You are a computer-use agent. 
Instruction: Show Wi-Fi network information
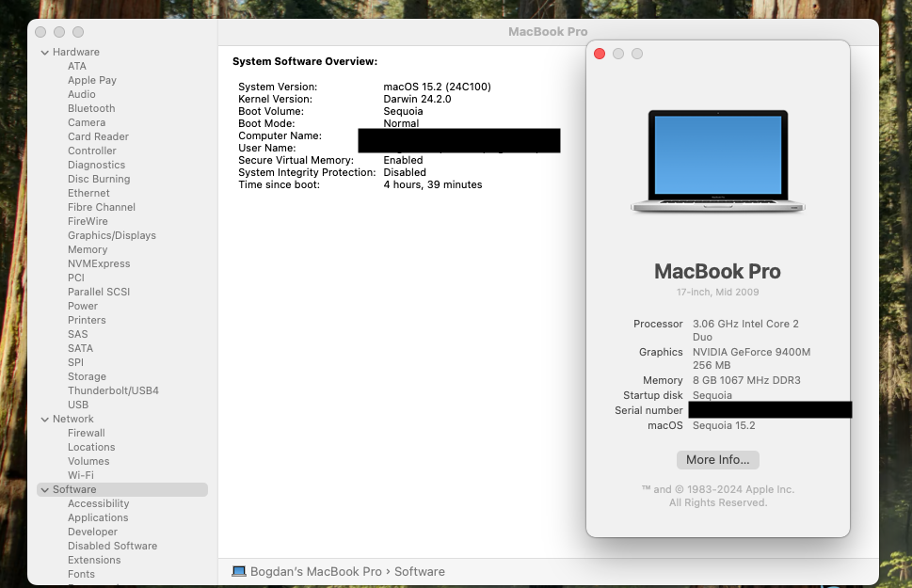click(81, 475)
